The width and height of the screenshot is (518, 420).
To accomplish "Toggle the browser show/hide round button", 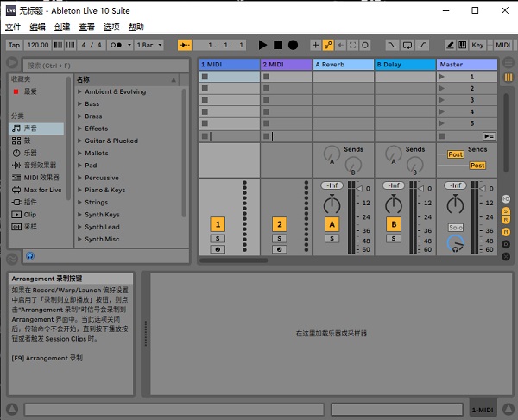I will click(12, 62).
